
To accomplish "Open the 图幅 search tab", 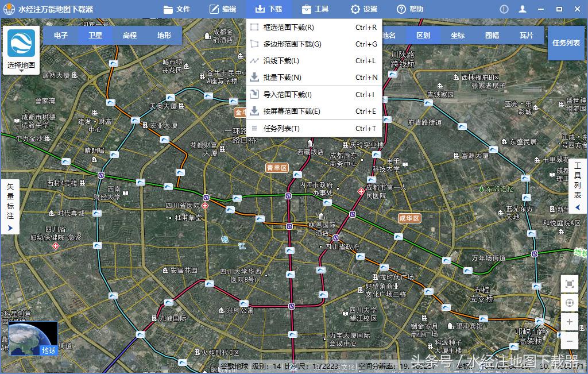I will 492,35.
